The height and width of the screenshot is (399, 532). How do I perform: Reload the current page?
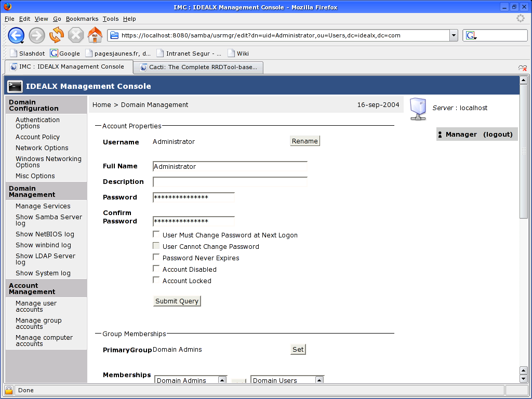click(57, 36)
